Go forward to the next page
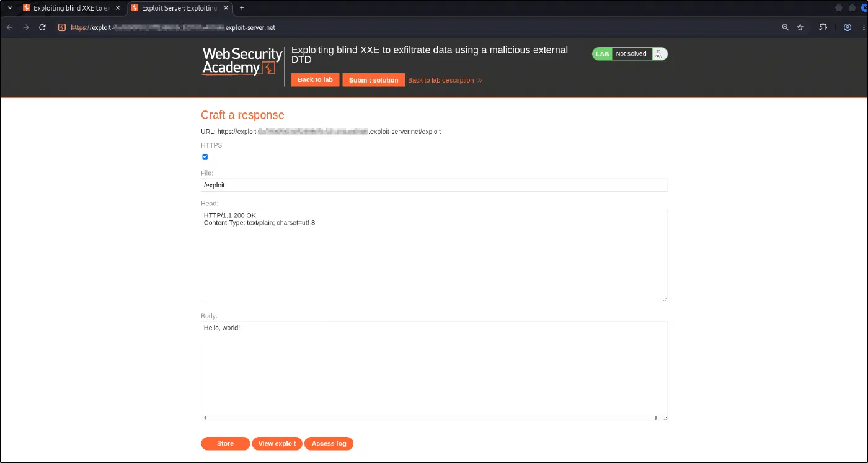868x463 pixels. (x=25, y=27)
